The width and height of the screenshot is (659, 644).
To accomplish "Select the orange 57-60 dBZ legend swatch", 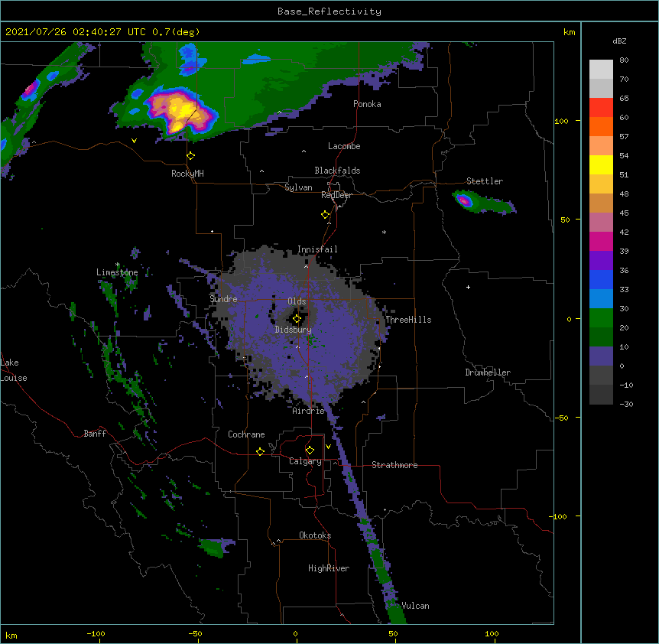I will (x=601, y=126).
